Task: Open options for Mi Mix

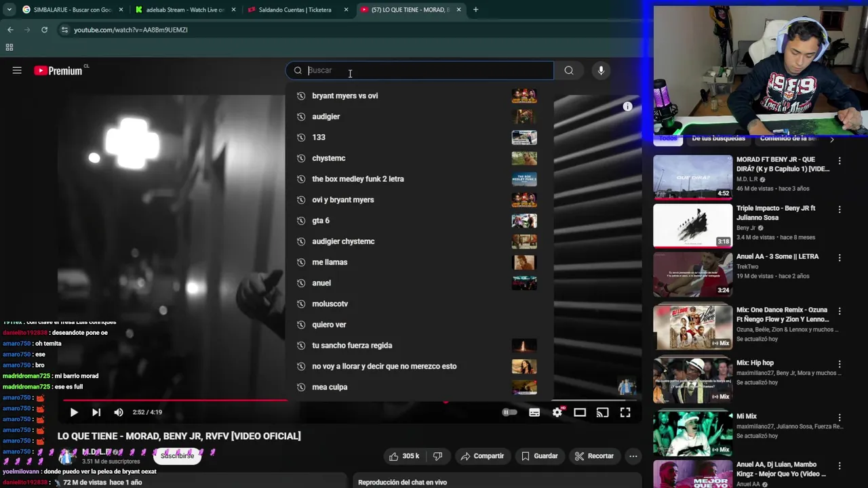Action: coord(840,418)
